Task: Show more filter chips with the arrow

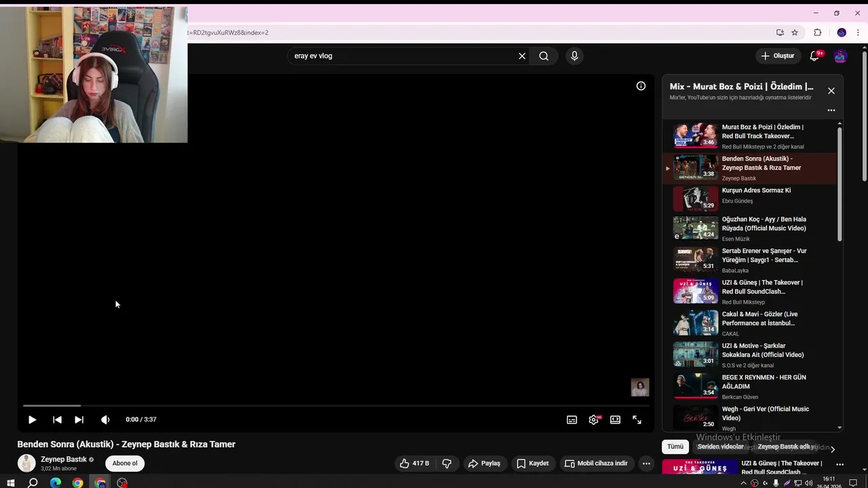Action: pos(833,449)
